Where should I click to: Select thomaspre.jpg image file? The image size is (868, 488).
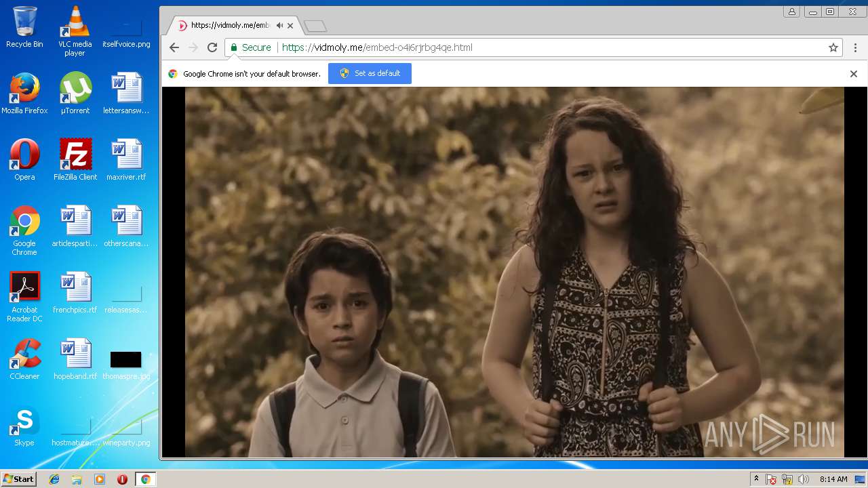coord(126,365)
